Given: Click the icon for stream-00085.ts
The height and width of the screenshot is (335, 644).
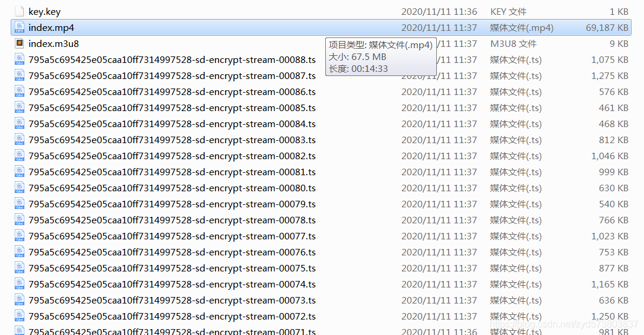Looking at the screenshot, I should click(20, 108).
